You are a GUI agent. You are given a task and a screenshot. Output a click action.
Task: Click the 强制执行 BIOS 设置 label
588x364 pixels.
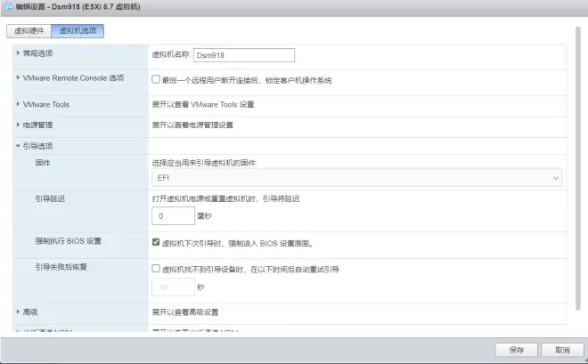click(69, 241)
